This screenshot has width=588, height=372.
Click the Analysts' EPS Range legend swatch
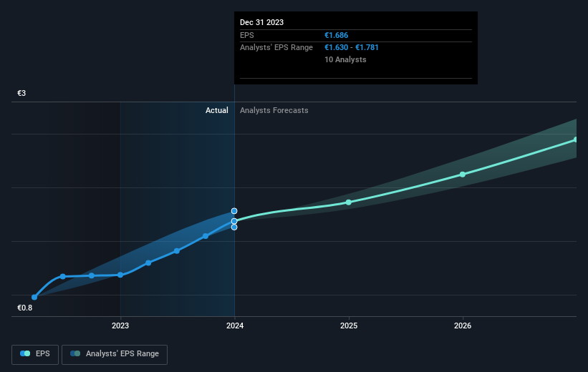click(75, 353)
